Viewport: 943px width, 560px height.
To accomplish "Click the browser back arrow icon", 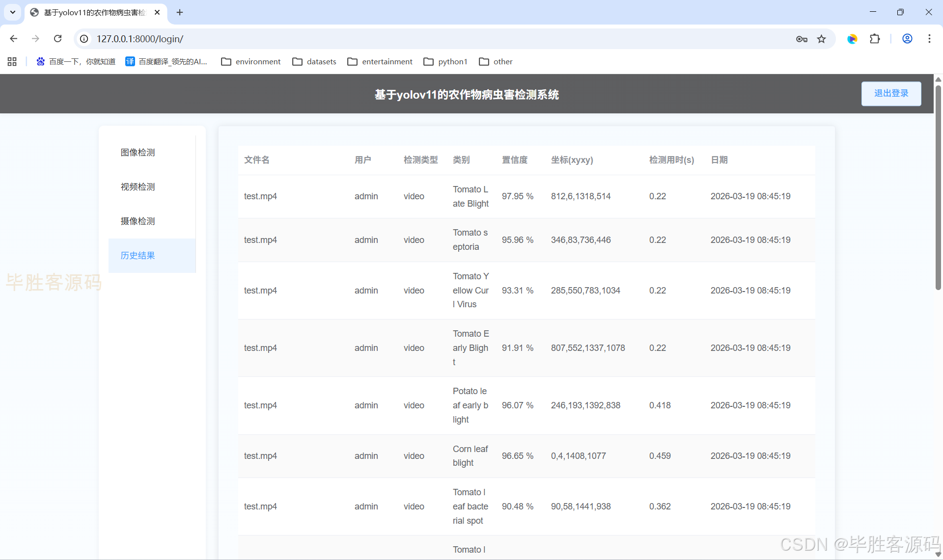I will pyautogui.click(x=14, y=39).
